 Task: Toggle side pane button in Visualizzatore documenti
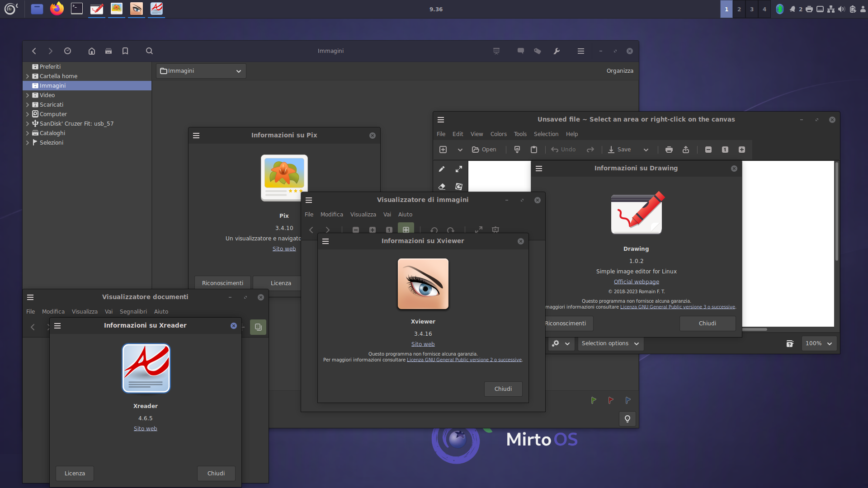tap(258, 327)
